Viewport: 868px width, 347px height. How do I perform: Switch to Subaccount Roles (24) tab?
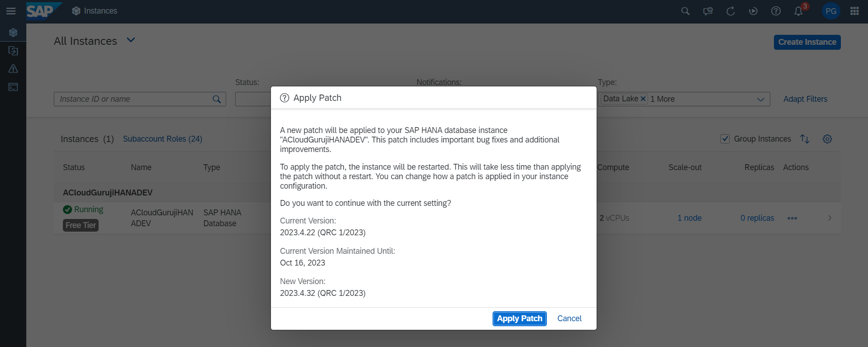click(162, 139)
